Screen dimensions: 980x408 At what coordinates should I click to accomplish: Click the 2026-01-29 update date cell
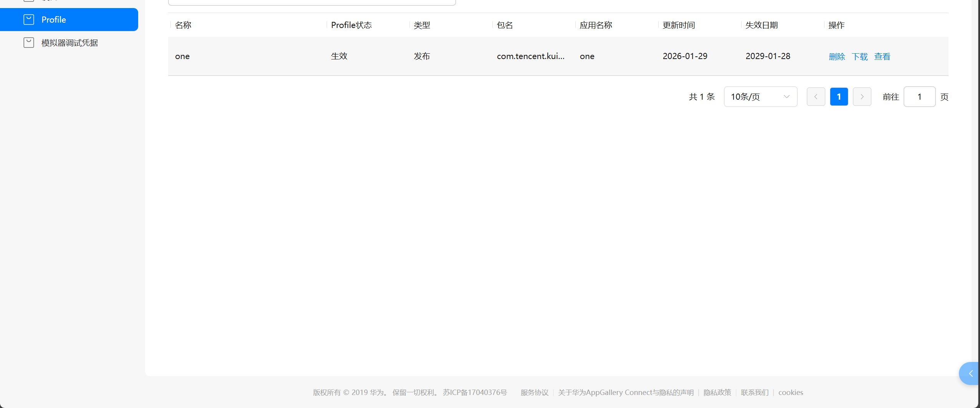[685, 56]
